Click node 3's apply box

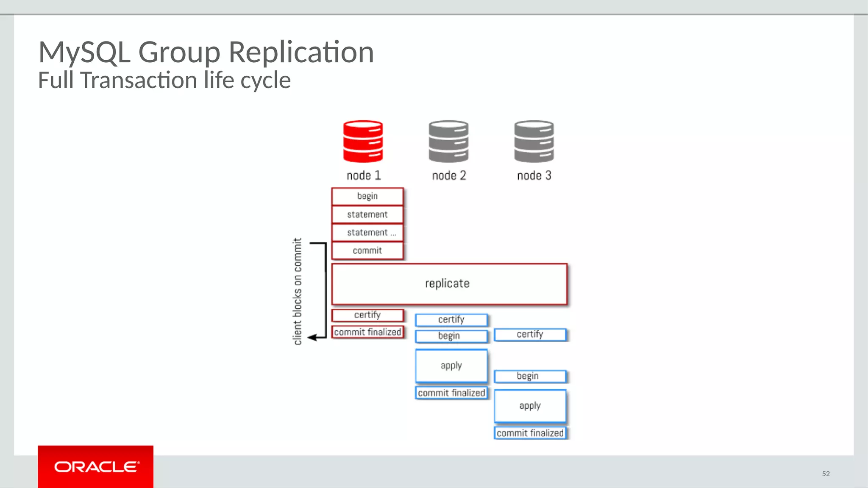point(530,406)
